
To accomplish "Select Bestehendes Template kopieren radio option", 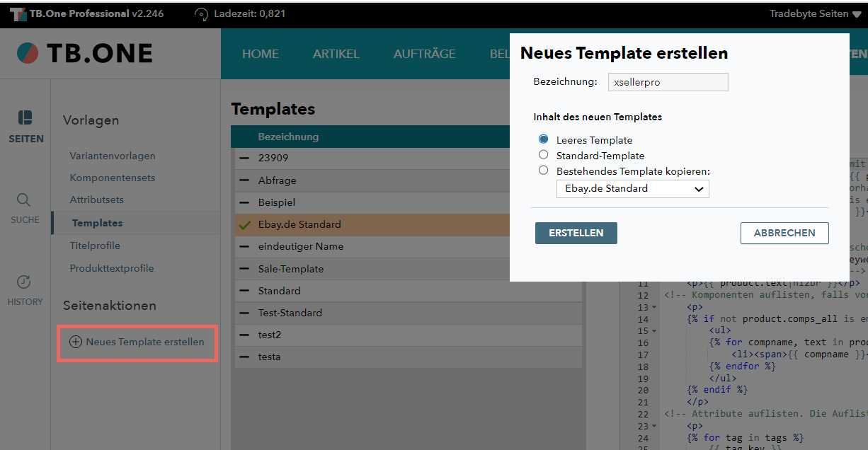I will point(544,170).
